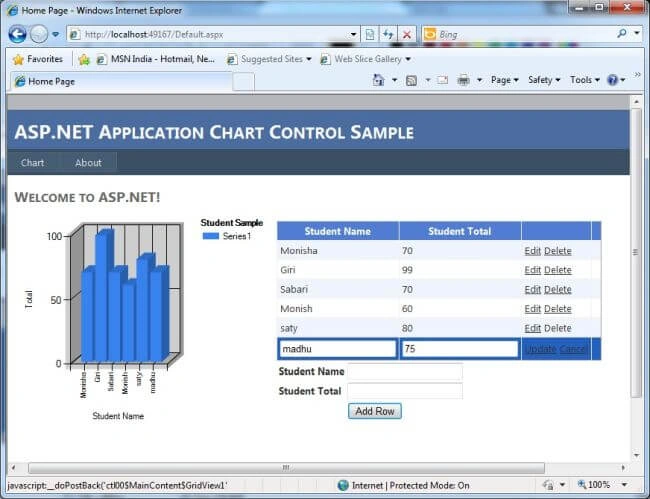This screenshot has width=650, height=499.
Task: Click the Series1 blue legend swatch
Action: pos(211,236)
